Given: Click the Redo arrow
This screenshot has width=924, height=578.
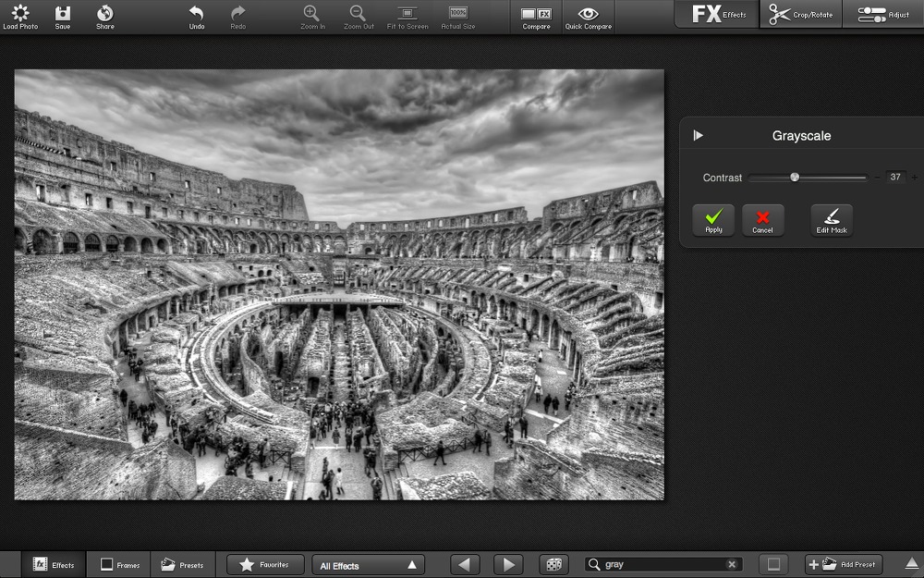Looking at the screenshot, I should [x=238, y=17].
